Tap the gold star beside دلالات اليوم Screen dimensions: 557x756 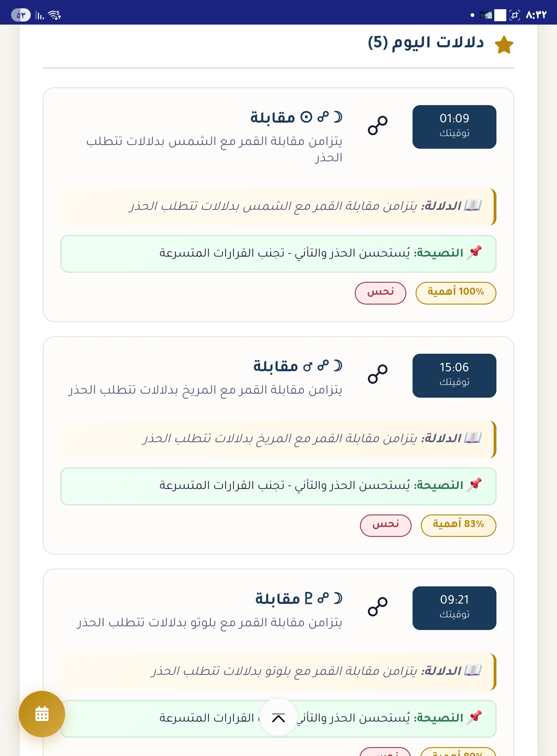pyautogui.click(x=504, y=45)
